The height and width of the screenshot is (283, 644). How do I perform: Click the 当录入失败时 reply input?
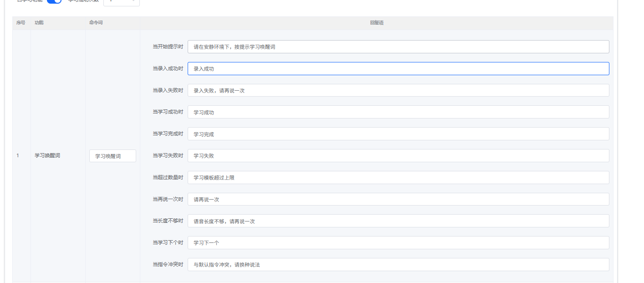pos(398,90)
